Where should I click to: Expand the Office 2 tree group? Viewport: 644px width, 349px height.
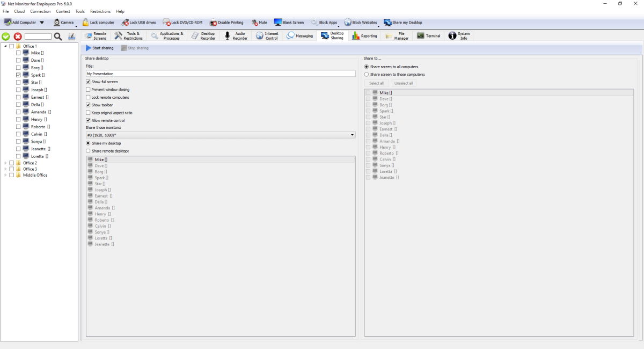[6, 163]
